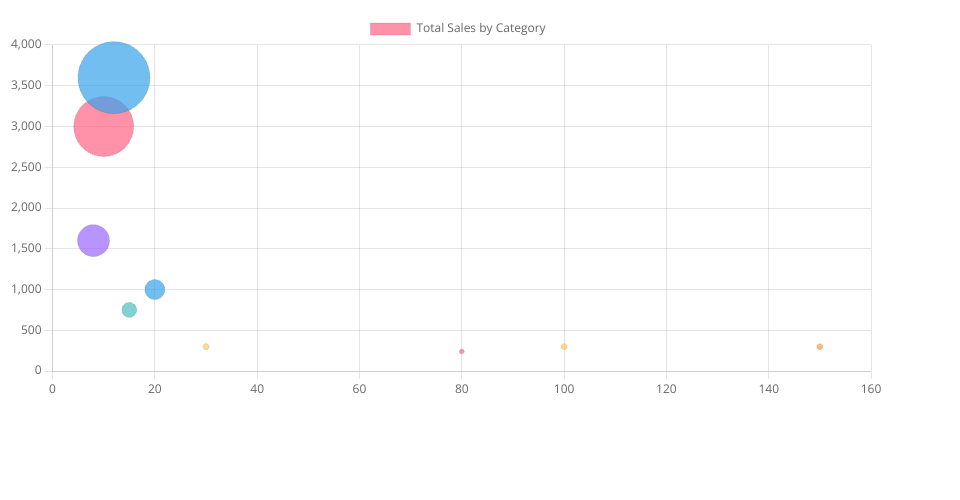Click the small yellow bubble at x=100
The image size is (960, 500).
click(564, 347)
